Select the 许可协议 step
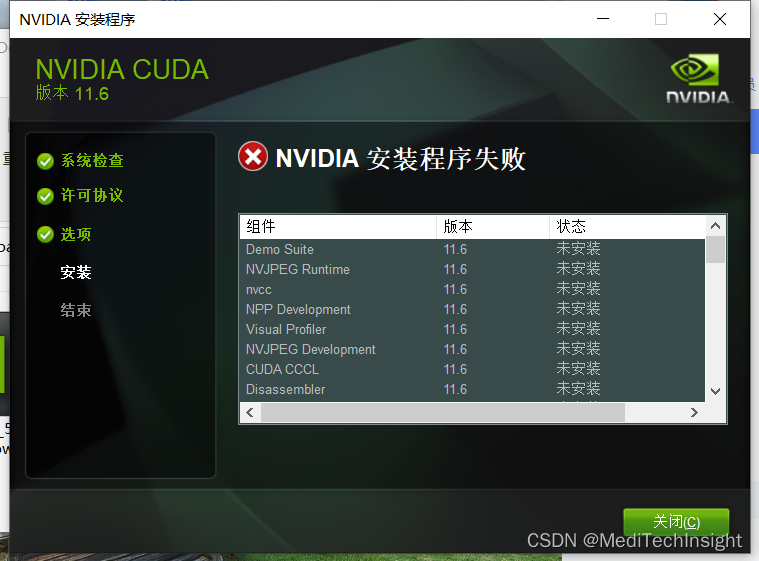759x561 pixels. pos(92,196)
